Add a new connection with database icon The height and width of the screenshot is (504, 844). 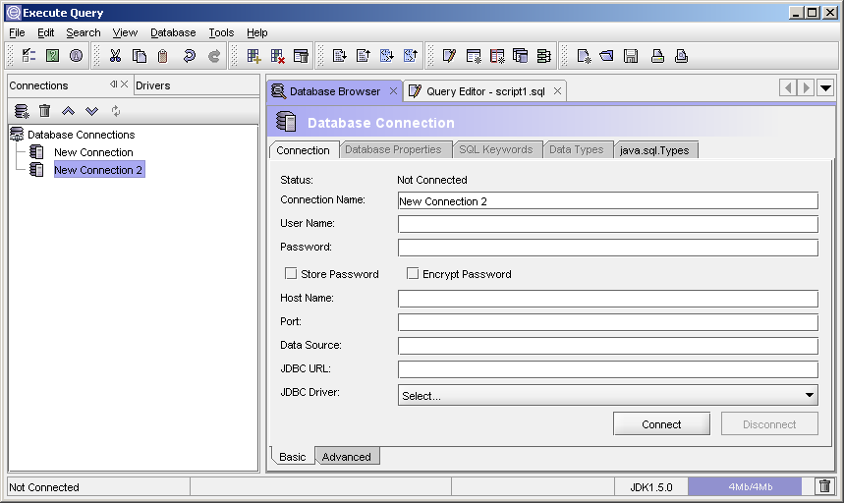click(22, 111)
